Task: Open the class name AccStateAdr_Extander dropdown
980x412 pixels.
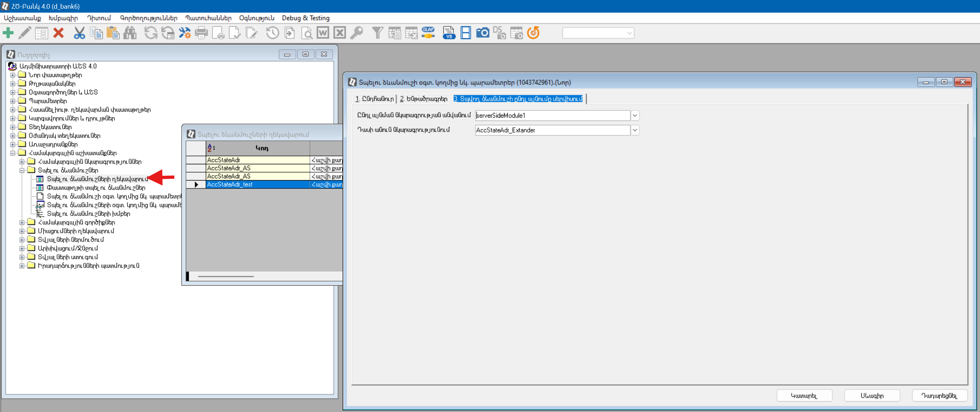Action: (x=635, y=131)
